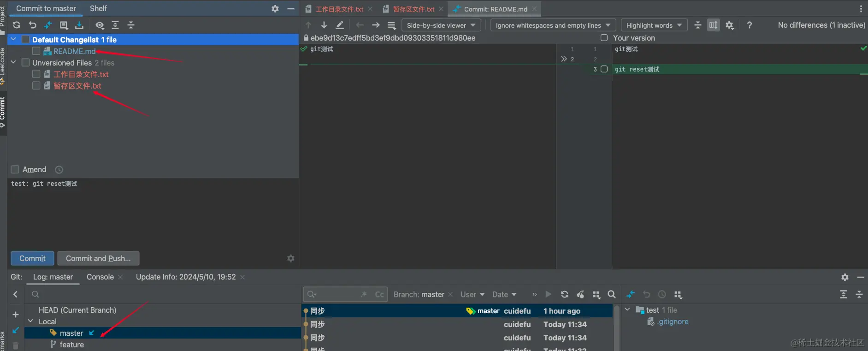Refresh the Git log

coord(565,294)
